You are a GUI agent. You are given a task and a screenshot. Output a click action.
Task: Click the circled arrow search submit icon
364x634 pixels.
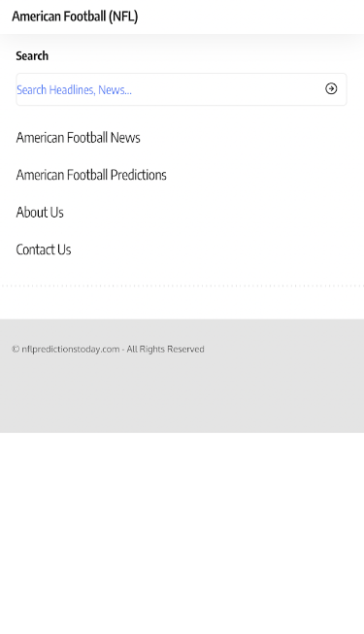pyautogui.click(x=331, y=88)
